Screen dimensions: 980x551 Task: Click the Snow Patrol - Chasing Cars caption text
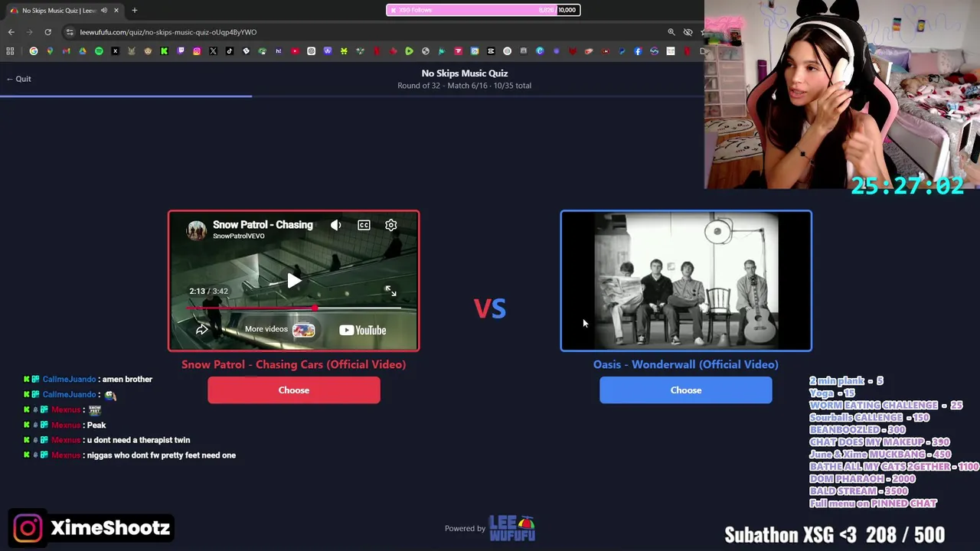(x=294, y=364)
